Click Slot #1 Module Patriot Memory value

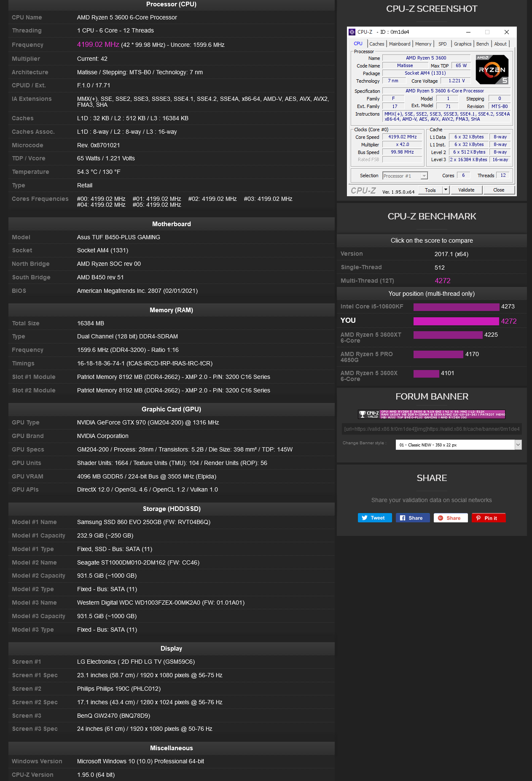[x=174, y=377]
